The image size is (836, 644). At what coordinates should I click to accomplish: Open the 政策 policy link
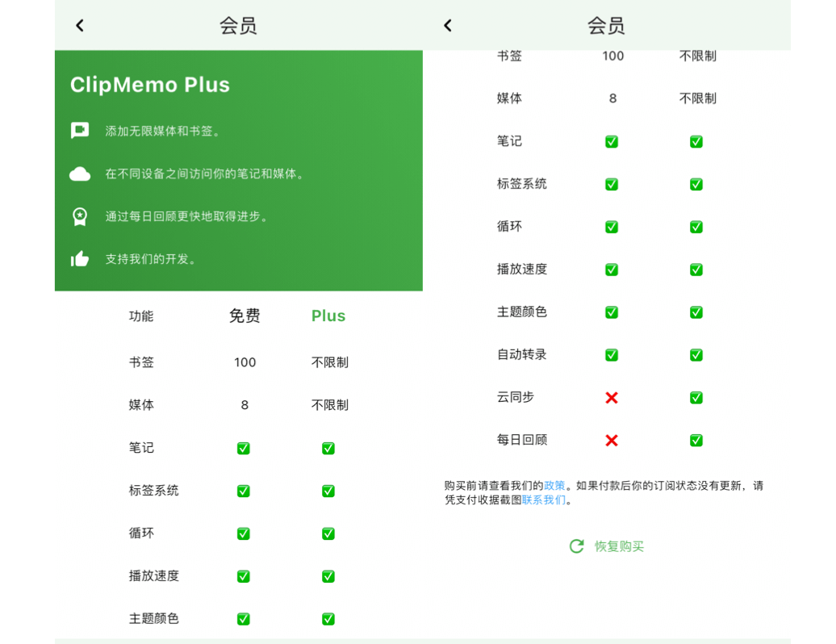554,486
